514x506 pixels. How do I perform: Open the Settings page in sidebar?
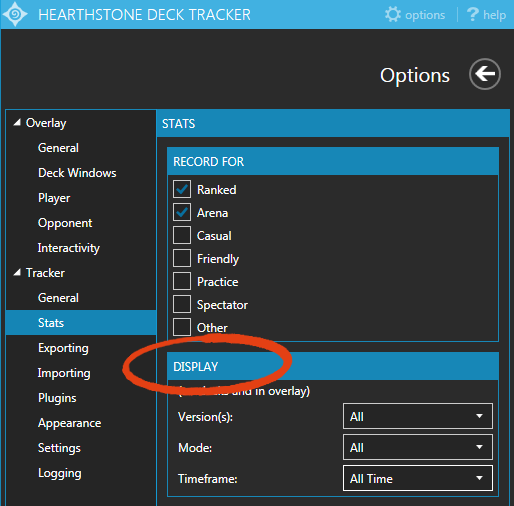point(59,448)
